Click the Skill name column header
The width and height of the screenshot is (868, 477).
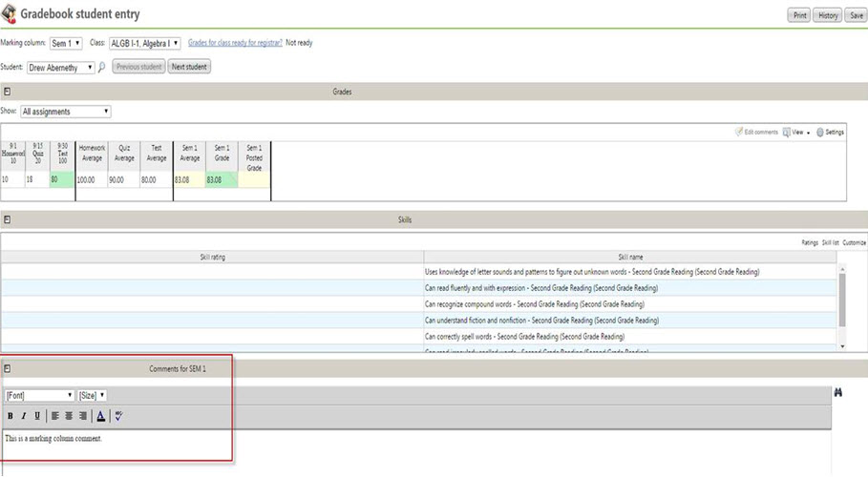(630, 258)
